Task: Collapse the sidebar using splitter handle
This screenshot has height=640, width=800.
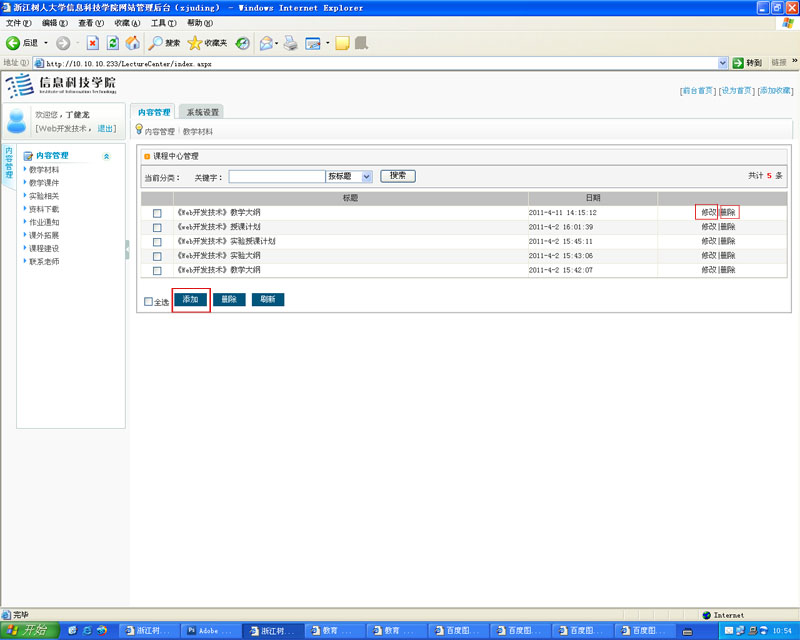Action: 128,249
